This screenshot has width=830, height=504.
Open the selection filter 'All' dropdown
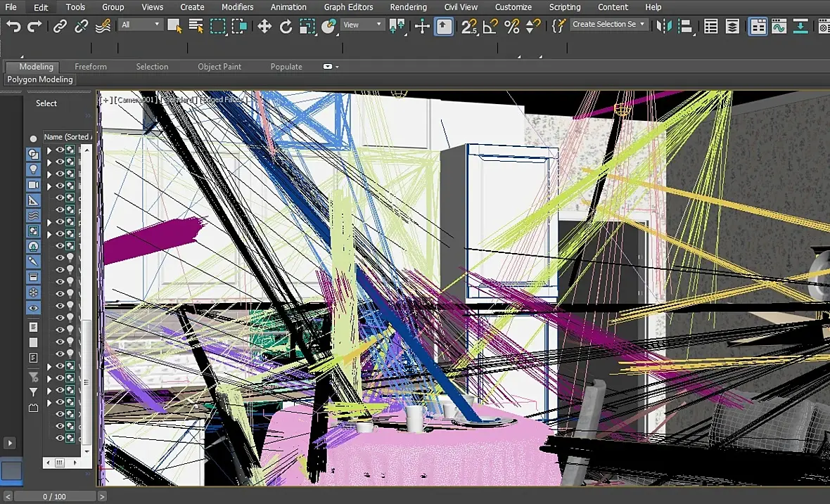[141, 25]
